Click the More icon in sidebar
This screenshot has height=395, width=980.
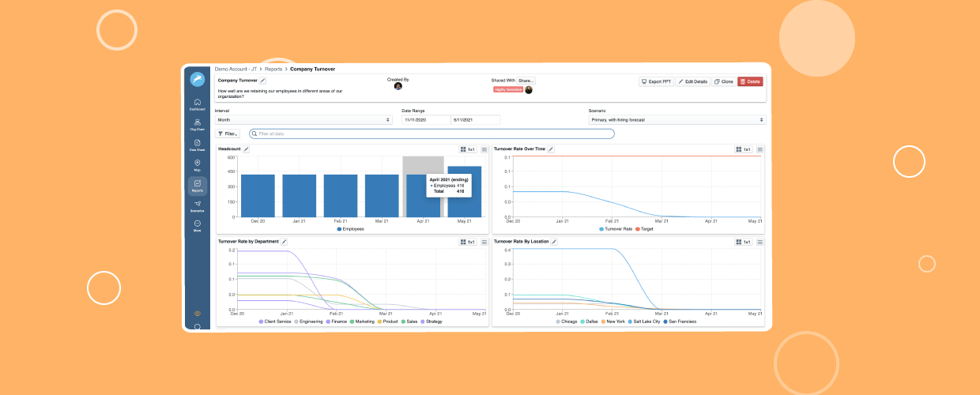197,226
